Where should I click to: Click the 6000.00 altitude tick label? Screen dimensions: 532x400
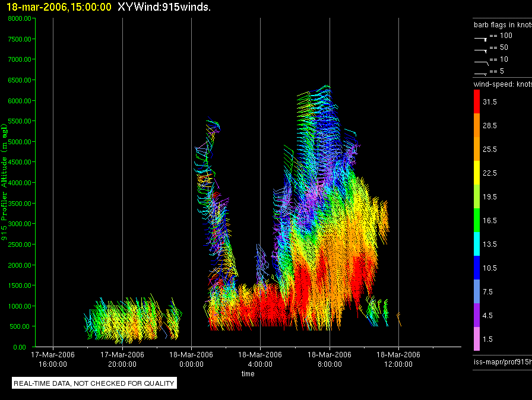tap(20, 101)
